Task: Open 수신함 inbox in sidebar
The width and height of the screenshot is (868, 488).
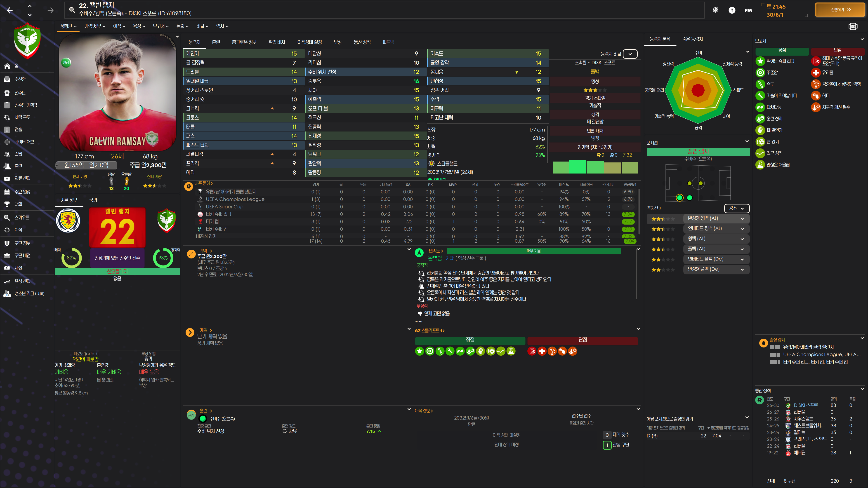Action: pyautogui.click(x=20, y=80)
